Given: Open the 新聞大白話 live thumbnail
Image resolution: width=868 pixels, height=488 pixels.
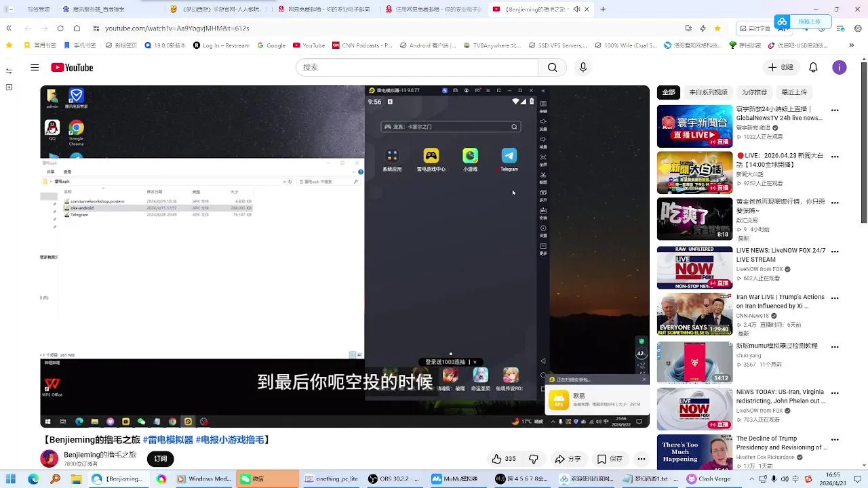Looking at the screenshot, I should point(694,173).
